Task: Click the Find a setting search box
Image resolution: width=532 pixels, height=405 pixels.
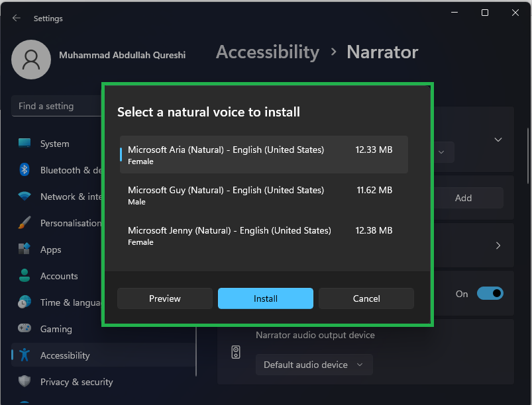Action: 56,106
